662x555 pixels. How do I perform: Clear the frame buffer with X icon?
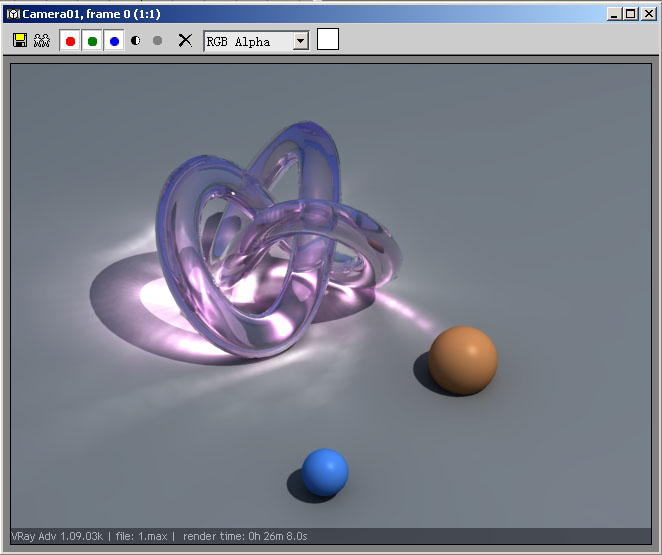coord(185,41)
